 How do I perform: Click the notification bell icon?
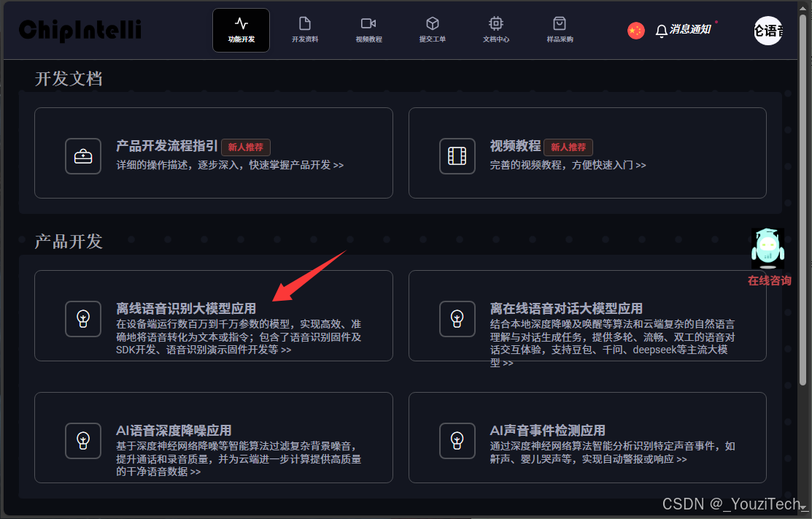661,31
